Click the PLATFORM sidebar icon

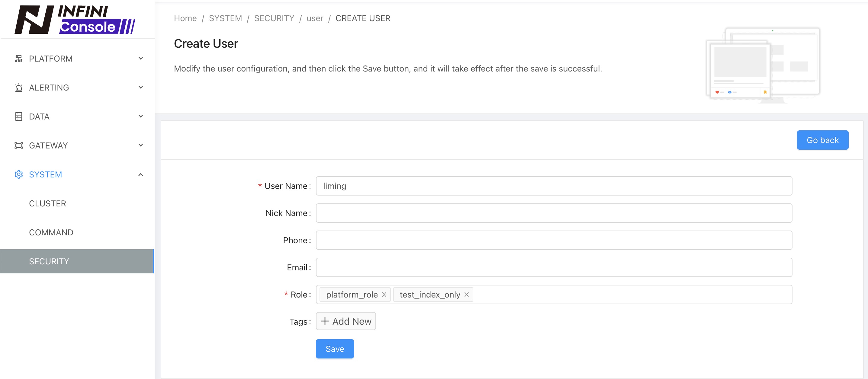[x=19, y=58]
